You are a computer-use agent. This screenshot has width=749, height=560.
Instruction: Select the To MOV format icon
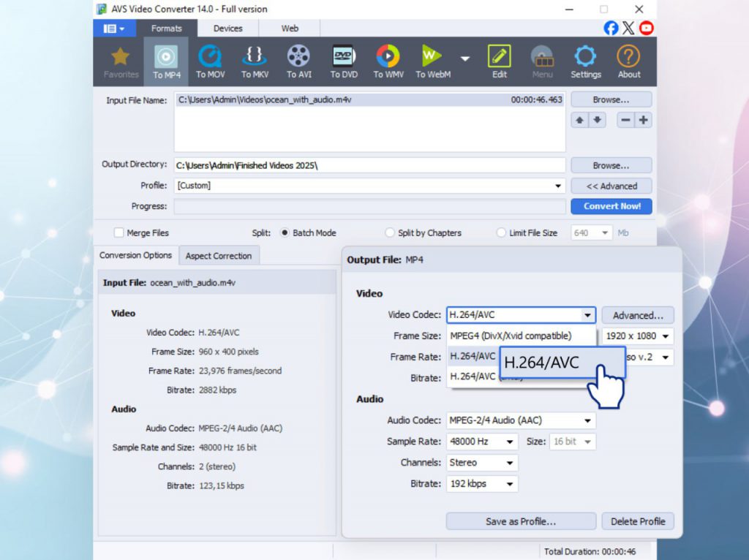[210, 57]
